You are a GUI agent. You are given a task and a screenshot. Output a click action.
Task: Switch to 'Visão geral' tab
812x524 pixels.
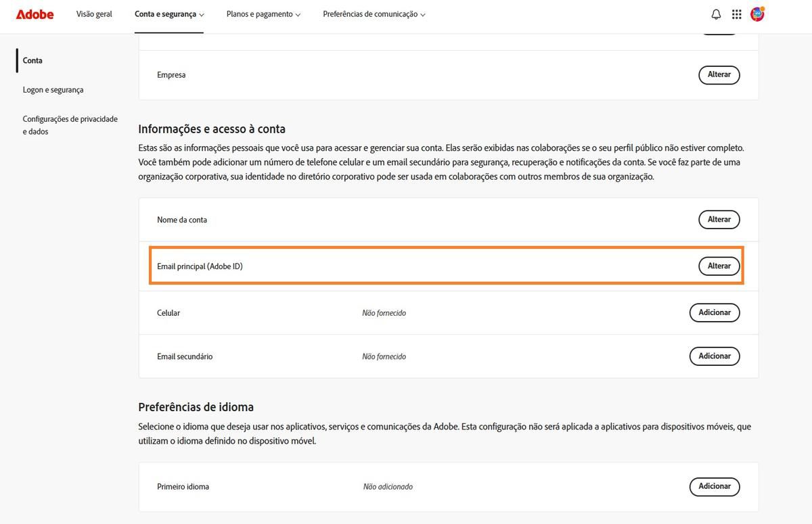pyautogui.click(x=94, y=14)
